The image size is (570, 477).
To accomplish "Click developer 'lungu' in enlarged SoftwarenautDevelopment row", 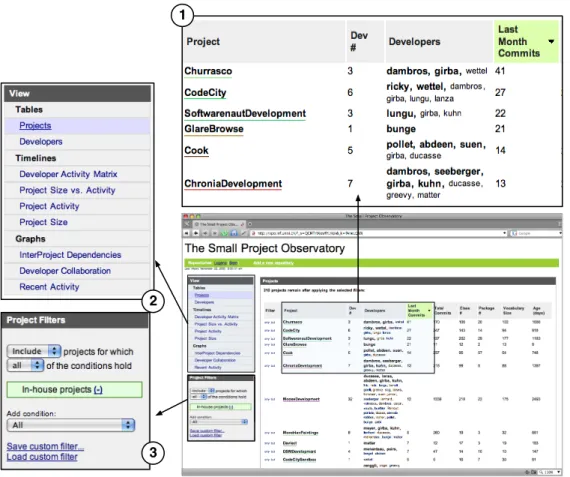I will (x=401, y=113).
